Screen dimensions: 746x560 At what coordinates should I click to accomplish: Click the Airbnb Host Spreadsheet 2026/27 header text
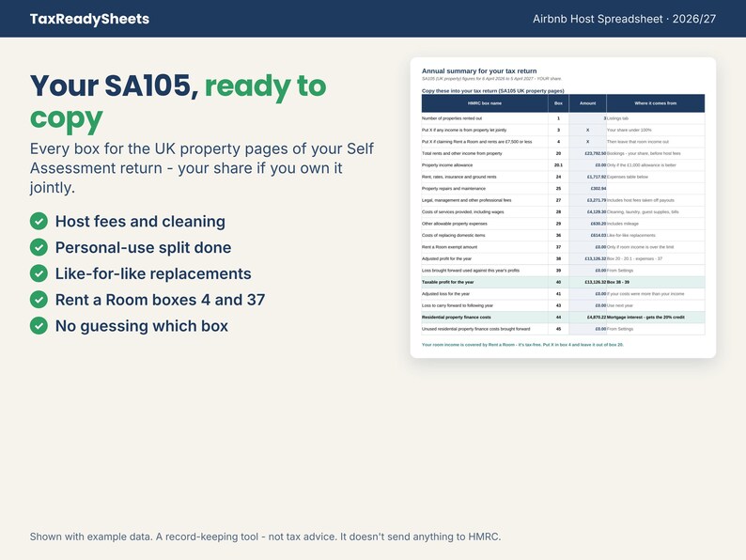[624, 19]
